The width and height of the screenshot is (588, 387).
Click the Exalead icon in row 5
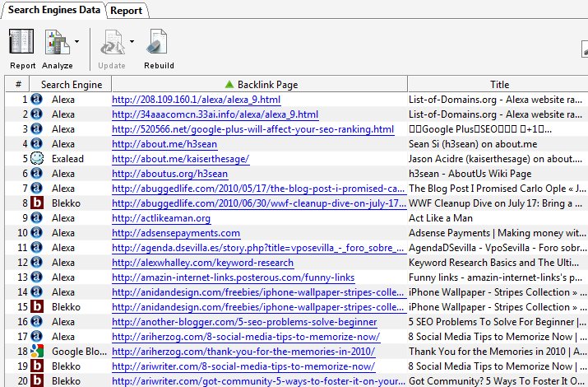coord(36,159)
